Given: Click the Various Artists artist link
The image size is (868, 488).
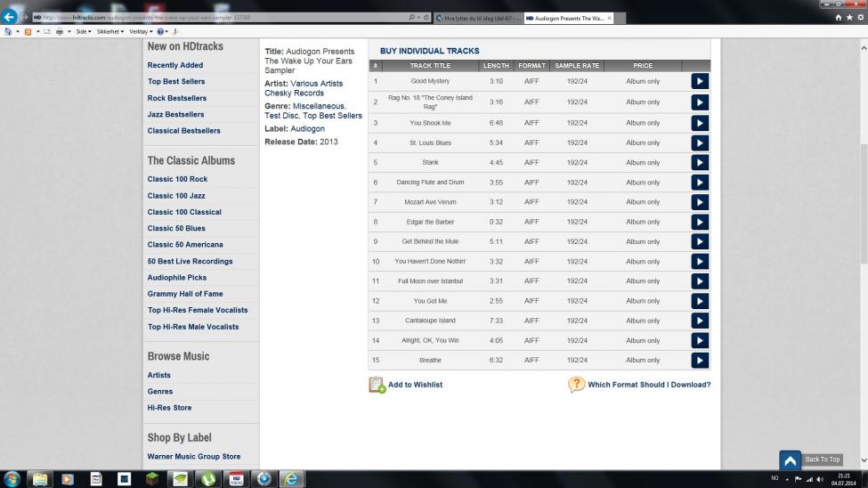Looking at the screenshot, I should (x=317, y=84).
